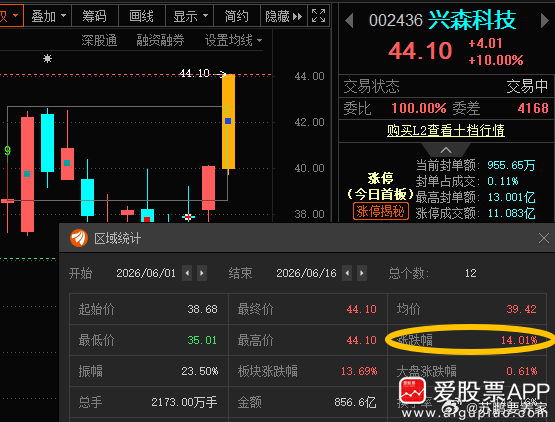Screen dimensions: 555x422
Task: Select the 振幅 23.50% cell
Action: [149, 371]
